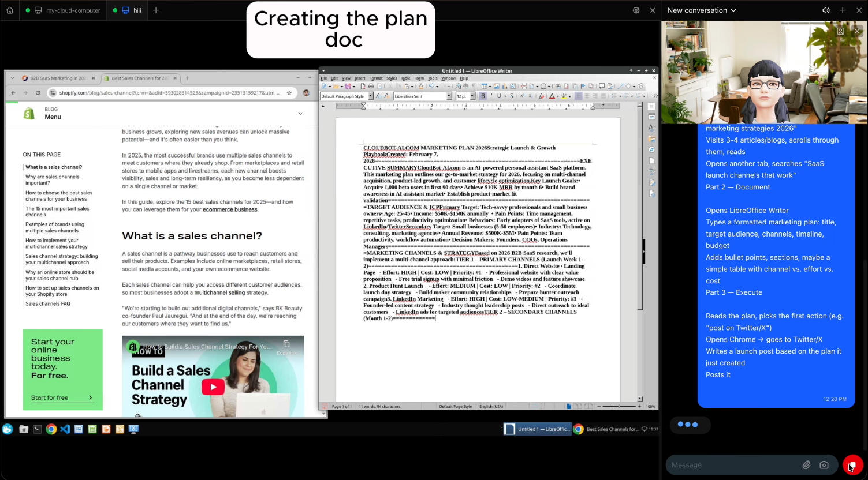Open the Save icon dropdown arrow
868x480 pixels.
[353, 87]
